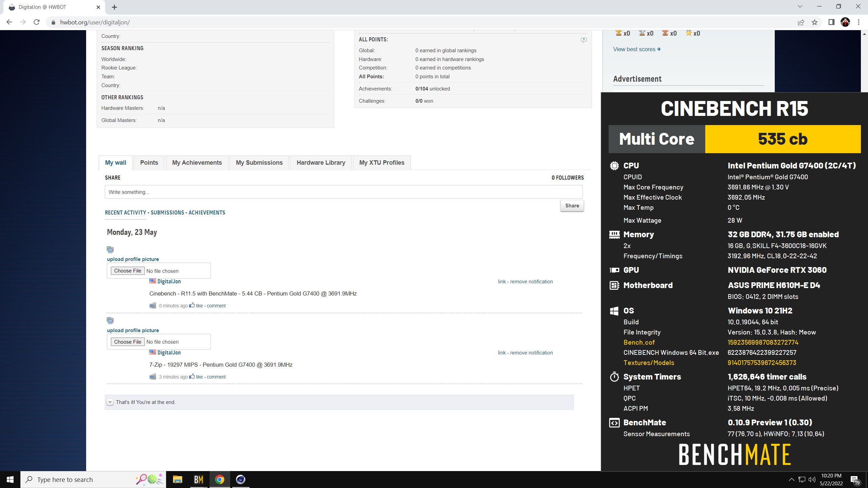Open link for 7-Zip entry

[x=502, y=353]
